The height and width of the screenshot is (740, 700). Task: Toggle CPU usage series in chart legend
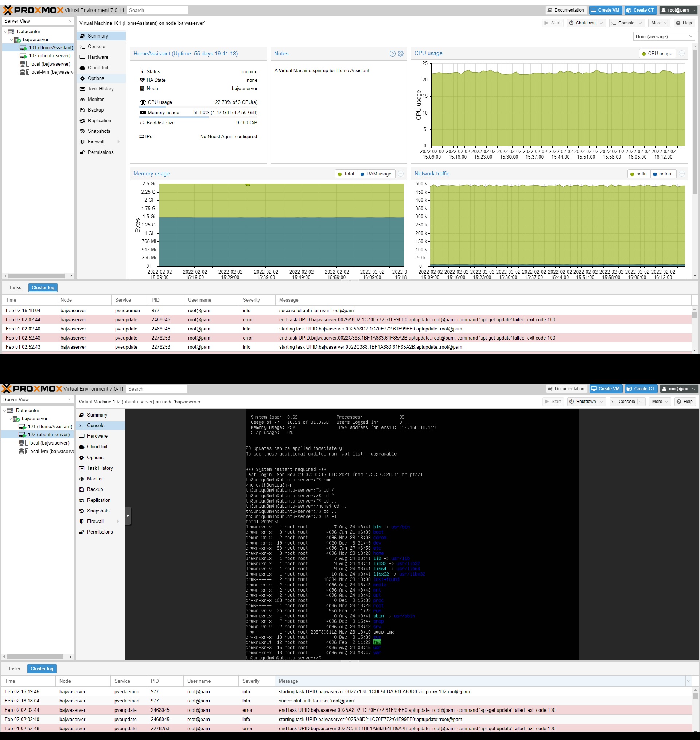pos(657,53)
